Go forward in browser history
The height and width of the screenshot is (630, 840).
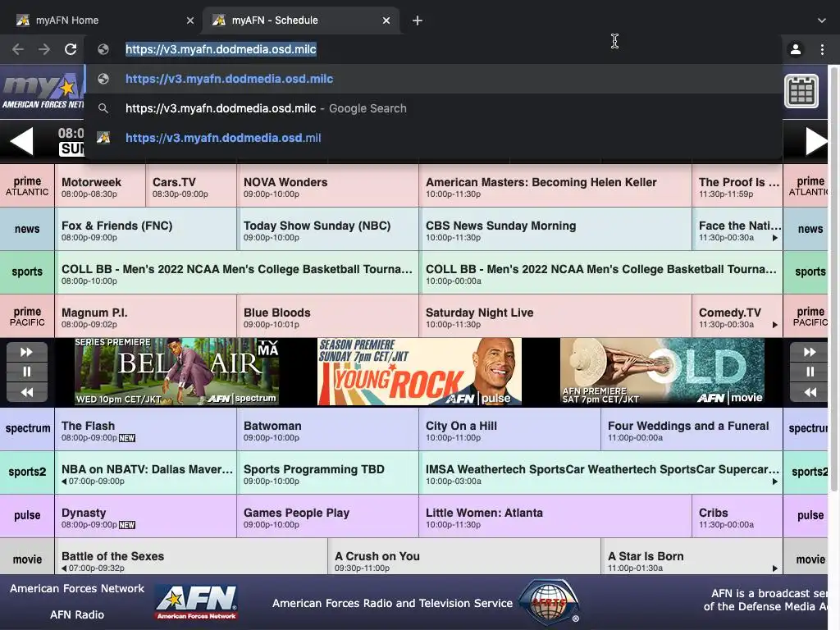44,49
